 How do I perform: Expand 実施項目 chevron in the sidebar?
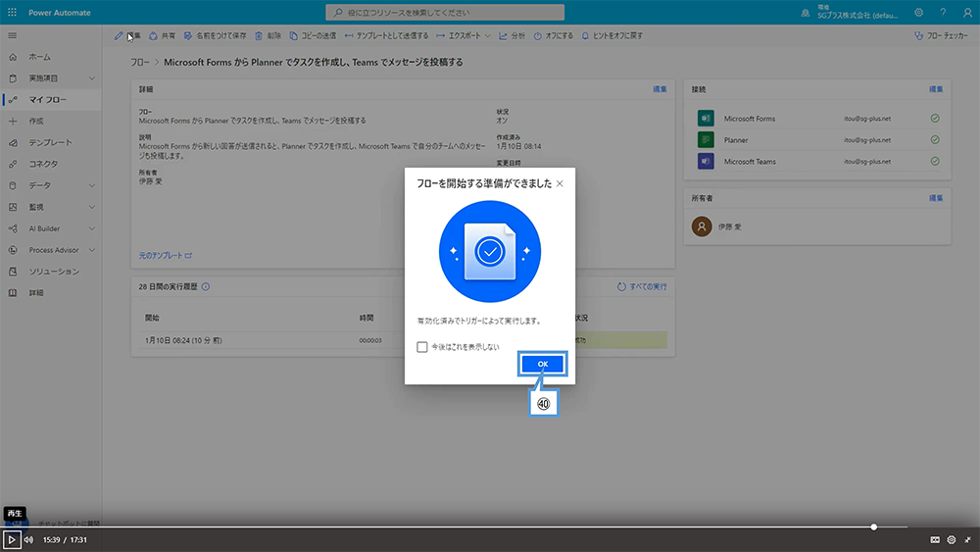[92, 78]
